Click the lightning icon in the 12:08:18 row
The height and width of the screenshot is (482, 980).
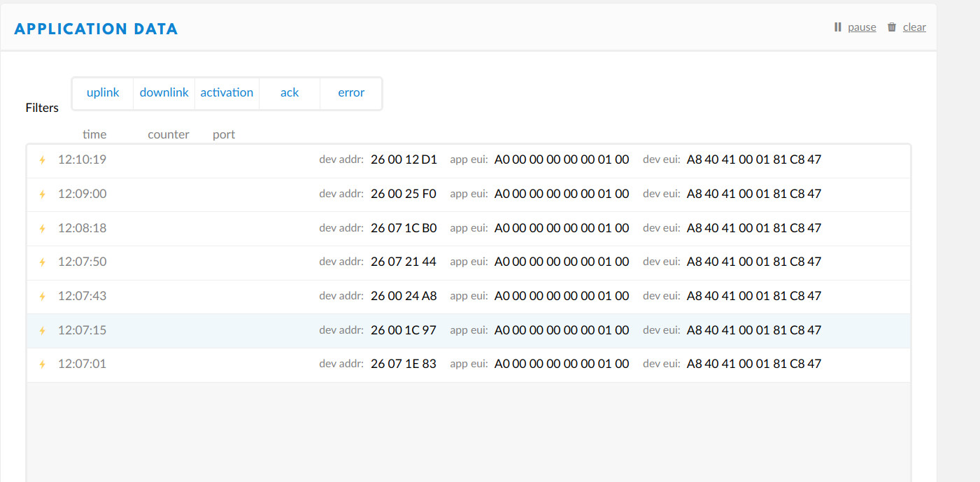(x=42, y=229)
